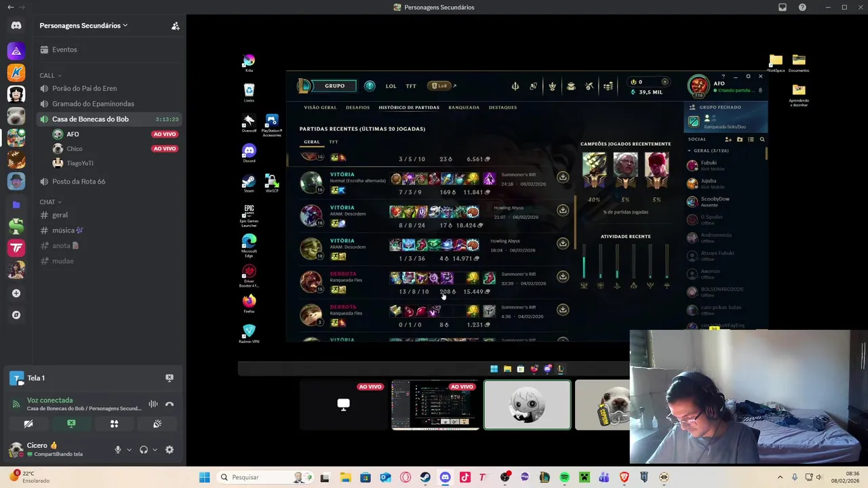Mute the microphone
868x488 pixels.
coord(117,449)
